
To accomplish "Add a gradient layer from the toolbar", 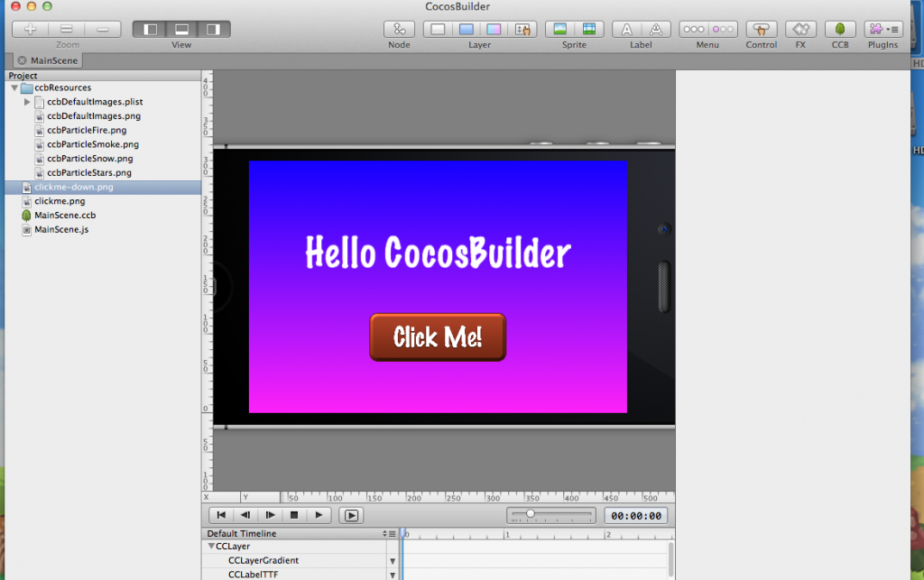I will click(x=494, y=29).
